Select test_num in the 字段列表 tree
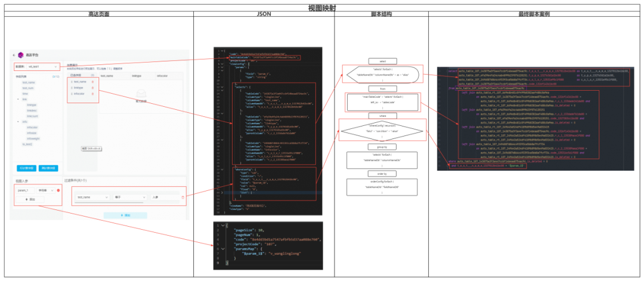This screenshot has height=281, width=644. (29, 88)
